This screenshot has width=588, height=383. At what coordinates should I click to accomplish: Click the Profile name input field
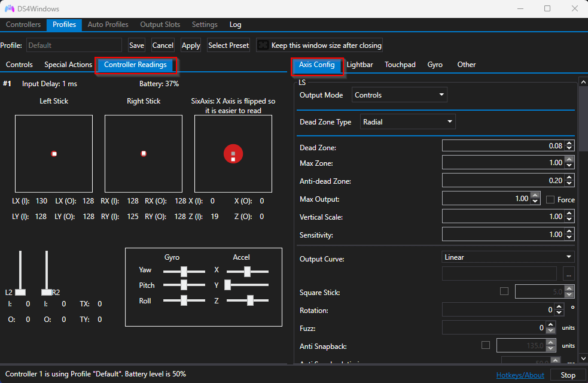coord(74,45)
